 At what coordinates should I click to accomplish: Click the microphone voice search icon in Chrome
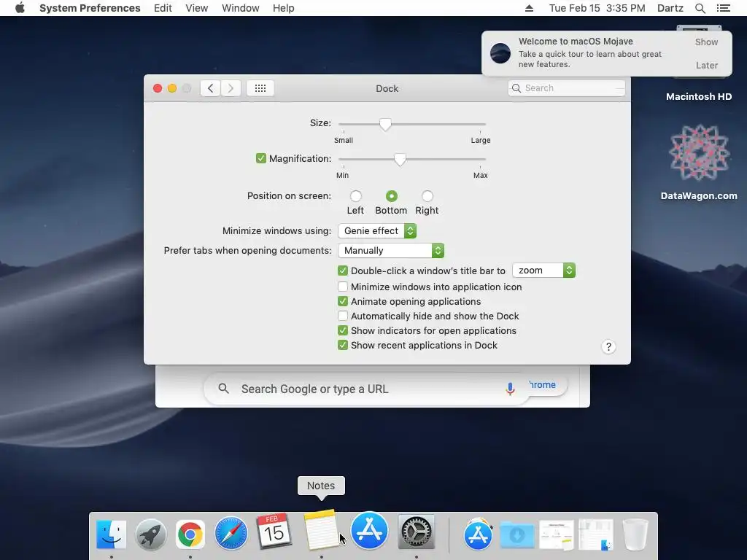pos(510,389)
